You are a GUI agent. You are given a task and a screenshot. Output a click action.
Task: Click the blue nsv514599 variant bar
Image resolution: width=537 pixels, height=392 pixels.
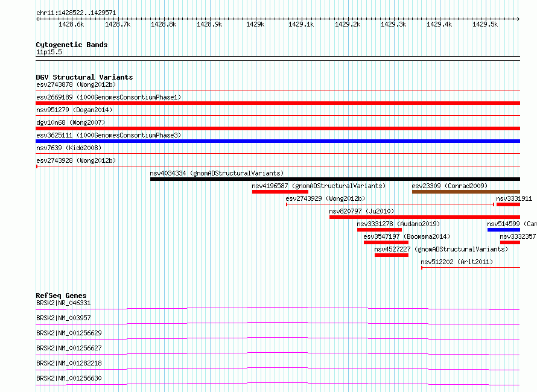pos(504,230)
